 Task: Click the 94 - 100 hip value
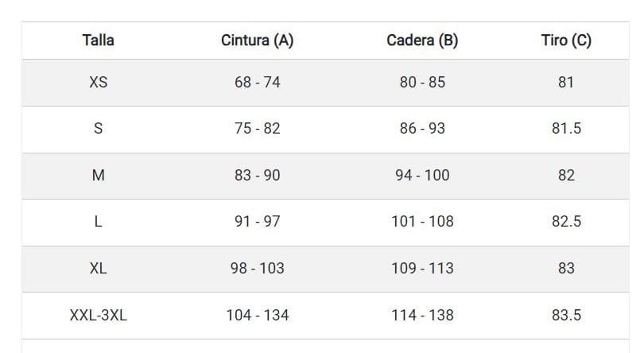coord(422,176)
